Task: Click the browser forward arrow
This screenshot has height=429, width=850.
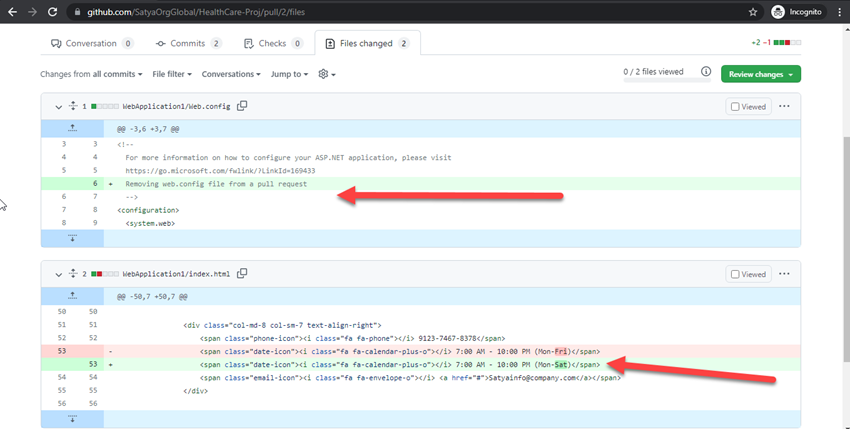Action: coord(33,11)
